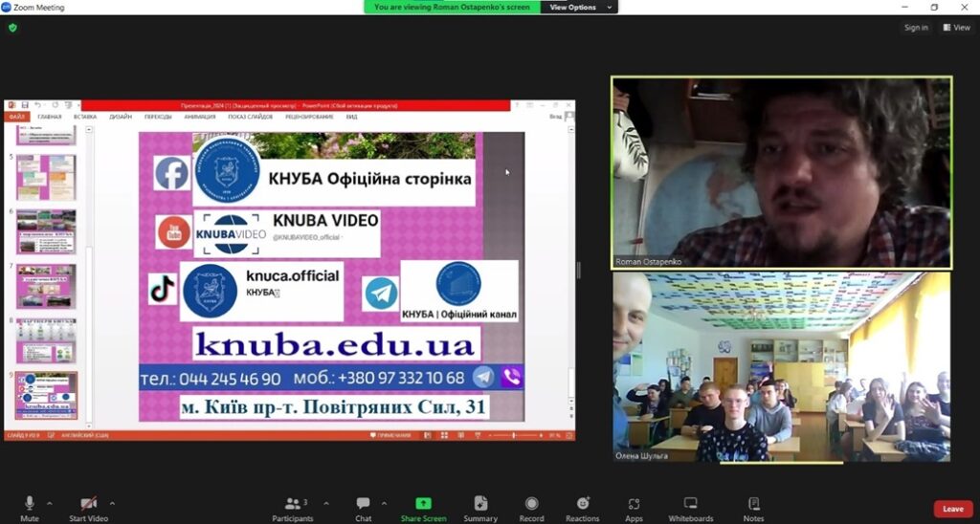The height and width of the screenshot is (524, 980).
Task: Click slide counter СЛАЙД 9 ИЗ 9
Action: pyautogui.click(x=23, y=435)
